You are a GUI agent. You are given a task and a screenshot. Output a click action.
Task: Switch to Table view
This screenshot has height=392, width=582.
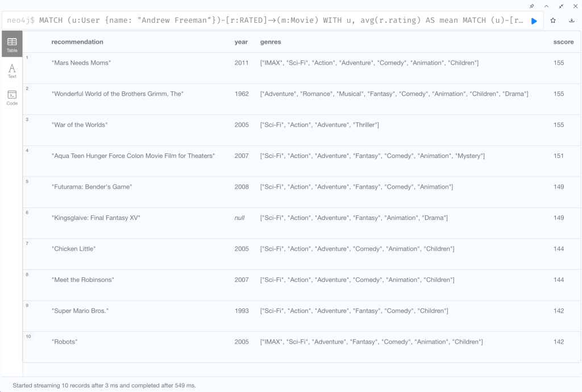point(12,44)
